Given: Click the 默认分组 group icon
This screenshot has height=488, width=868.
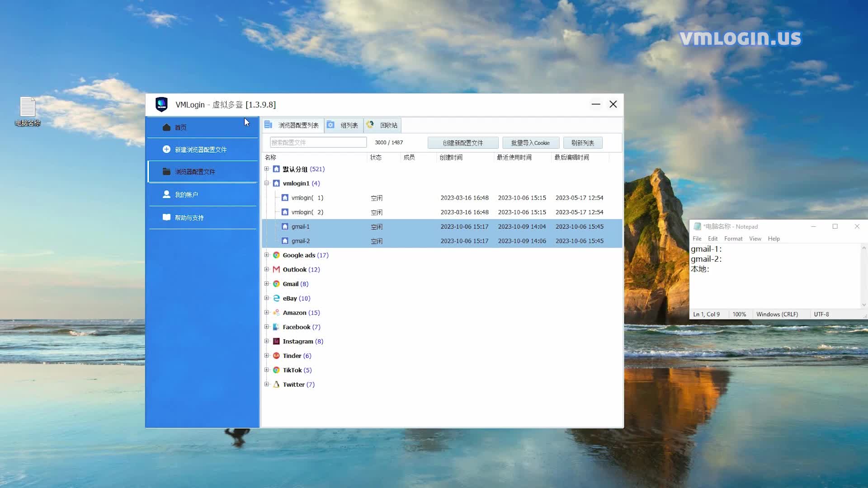Looking at the screenshot, I should point(276,169).
